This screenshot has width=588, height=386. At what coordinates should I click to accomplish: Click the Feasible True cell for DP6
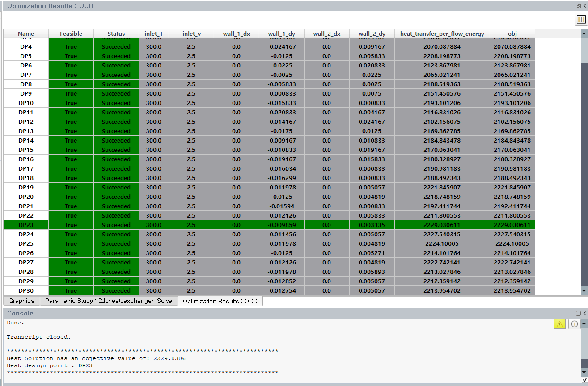(x=71, y=65)
